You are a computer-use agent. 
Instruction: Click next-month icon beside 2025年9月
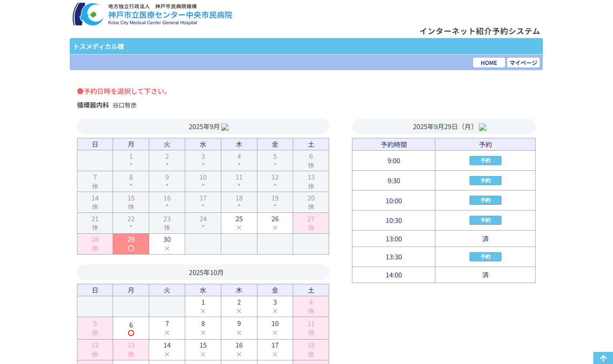pyautogui.click(x=225, y=127)
